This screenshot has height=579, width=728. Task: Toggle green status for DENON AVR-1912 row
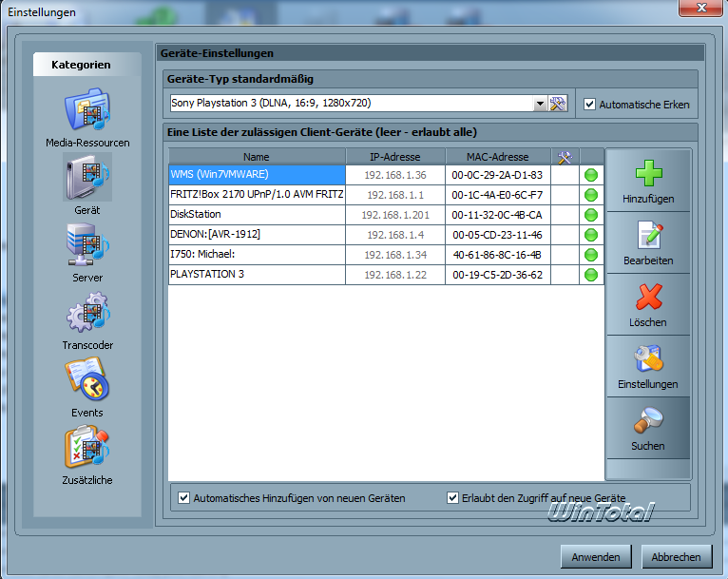591,235
